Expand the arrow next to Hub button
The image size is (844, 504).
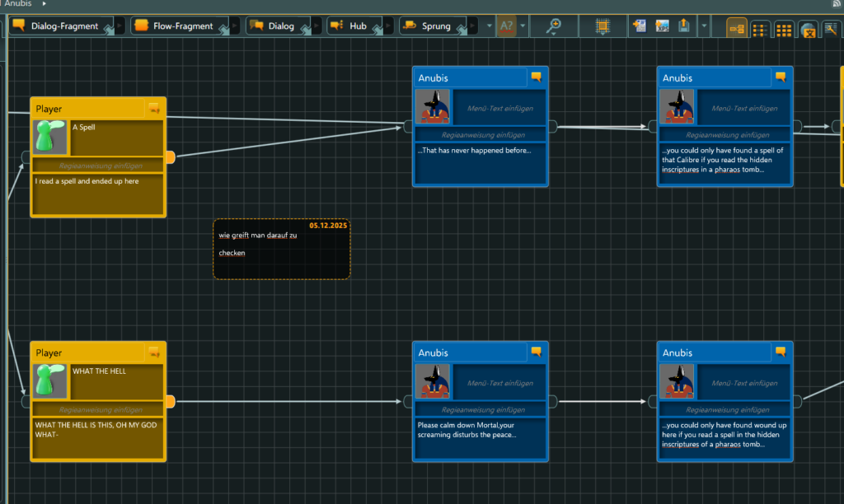[x=389, y=26]
